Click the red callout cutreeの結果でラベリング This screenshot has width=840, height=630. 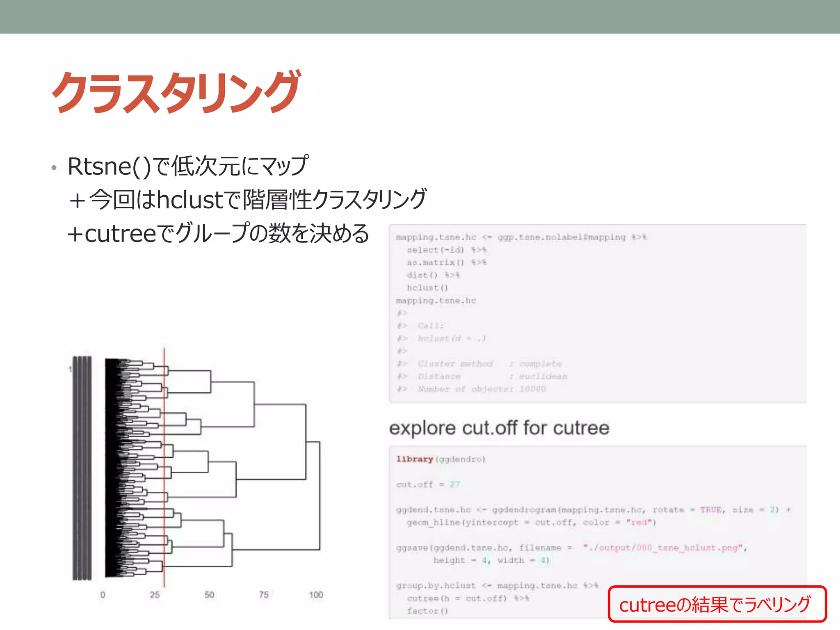point(717,604)
